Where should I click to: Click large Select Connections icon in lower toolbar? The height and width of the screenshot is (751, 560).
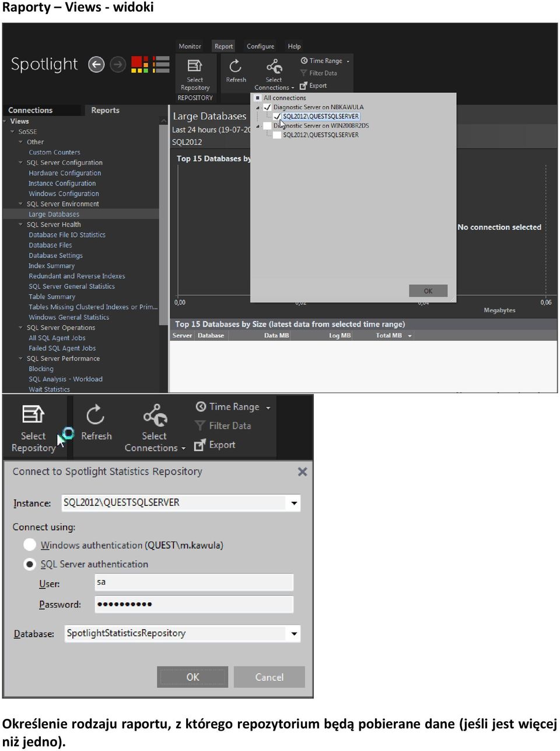tap(155, 415)
